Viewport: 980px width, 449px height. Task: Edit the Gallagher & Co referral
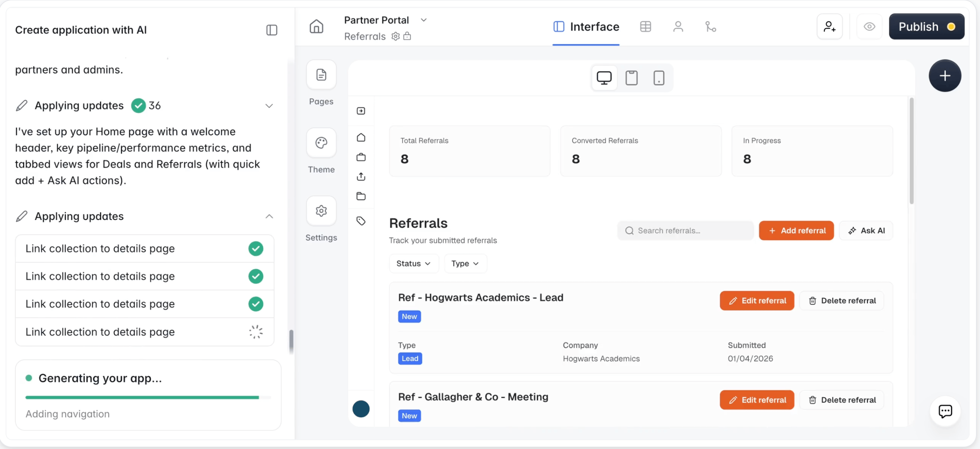(x=757, y=400)
